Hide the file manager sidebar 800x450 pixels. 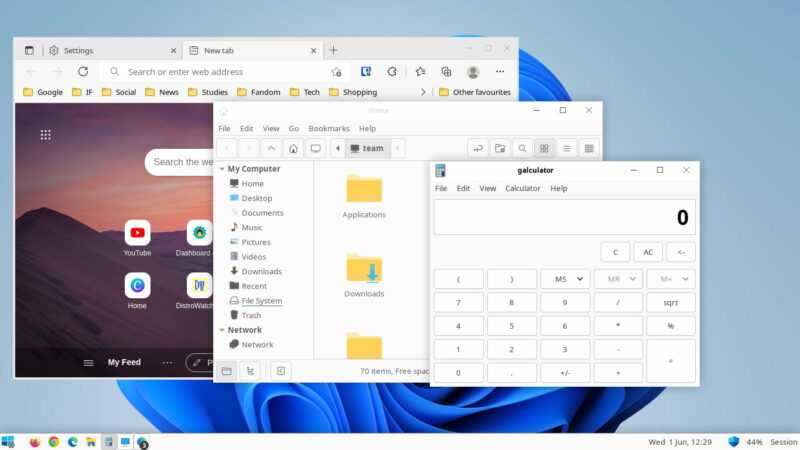click(281, 371)
